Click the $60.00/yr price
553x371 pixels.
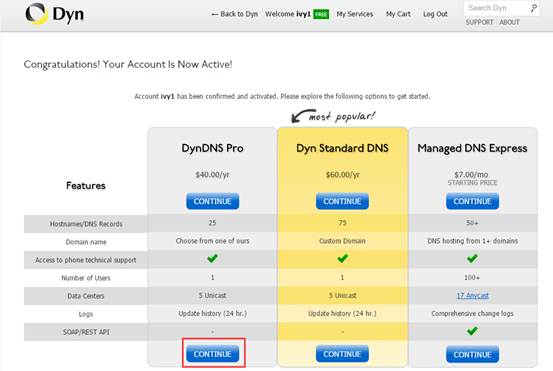click(x=342, y=175)
